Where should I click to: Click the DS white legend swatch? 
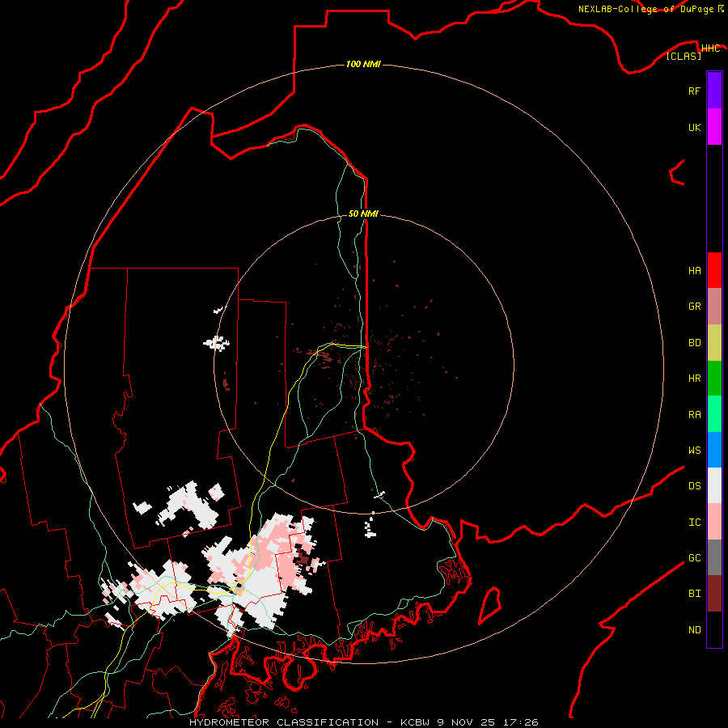pyautogui.click(x=714, y=485)
